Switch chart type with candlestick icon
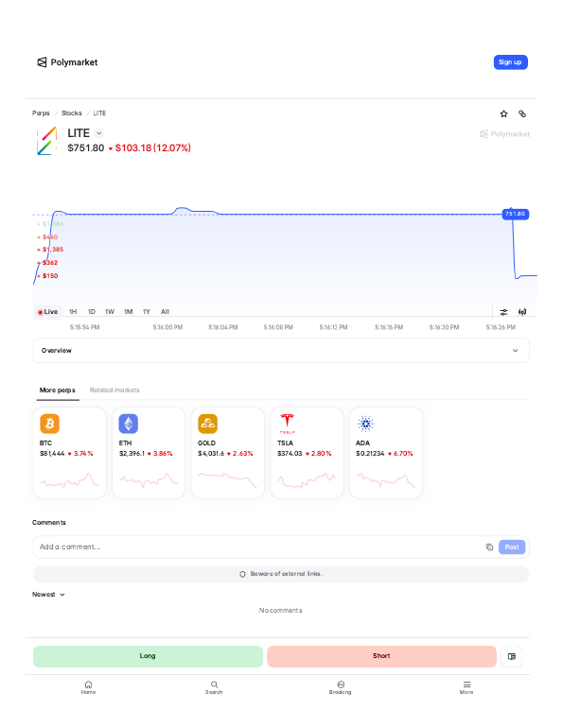 click(x=522, y=312)
